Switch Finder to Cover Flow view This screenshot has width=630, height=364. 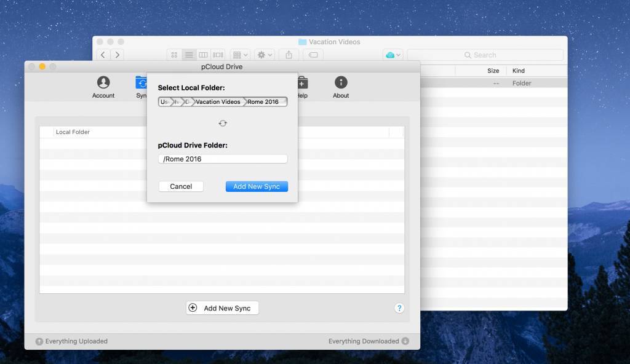coord(218,55)
